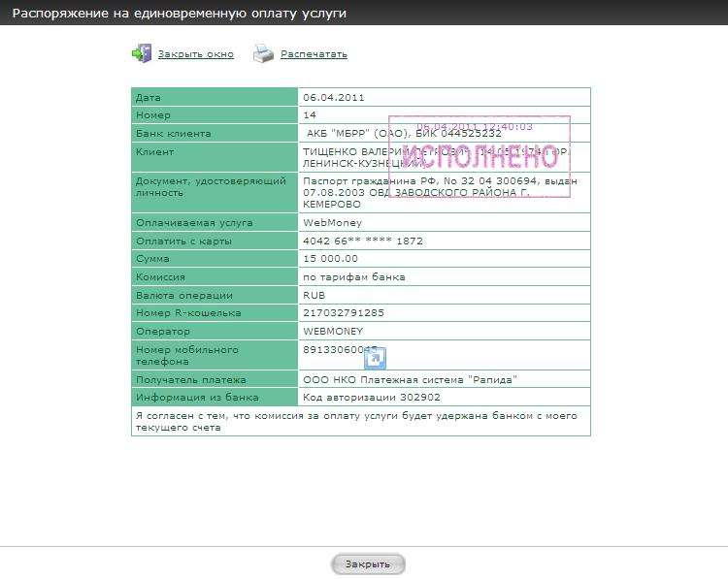The width and height of the screenshot is (728, 579).
Task: Select 'Код авторизации 302902' text
Action: point(372,397)
